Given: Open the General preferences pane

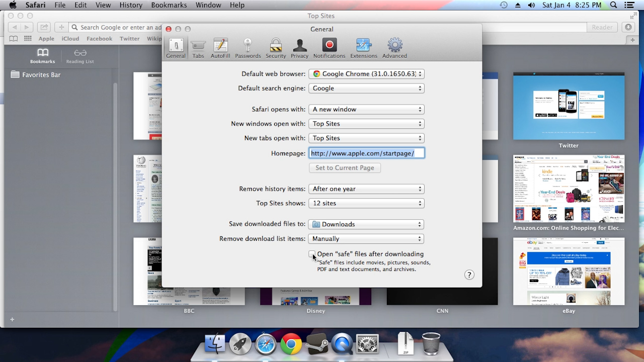Looking at the screenshot, I should point(176,48).
